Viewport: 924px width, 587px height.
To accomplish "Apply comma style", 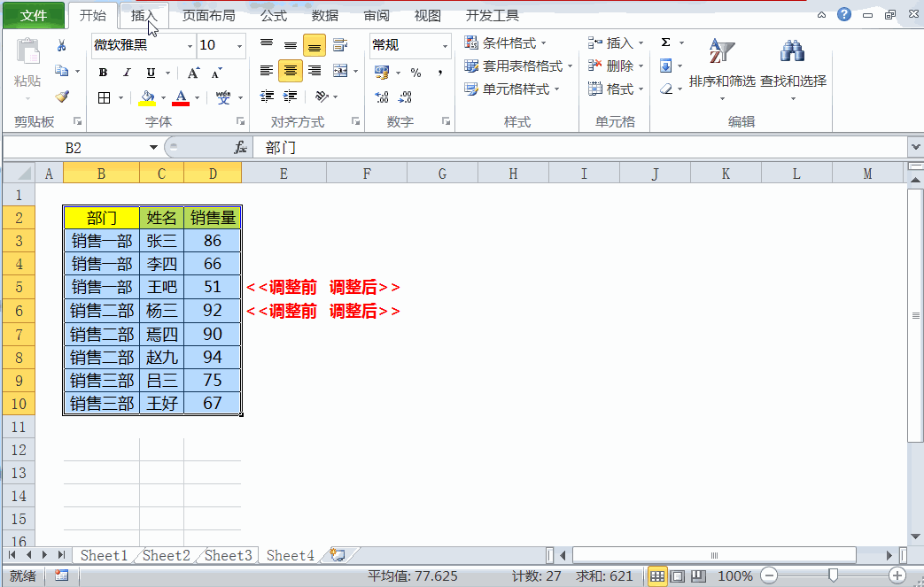I will click(x=440, y=73).
